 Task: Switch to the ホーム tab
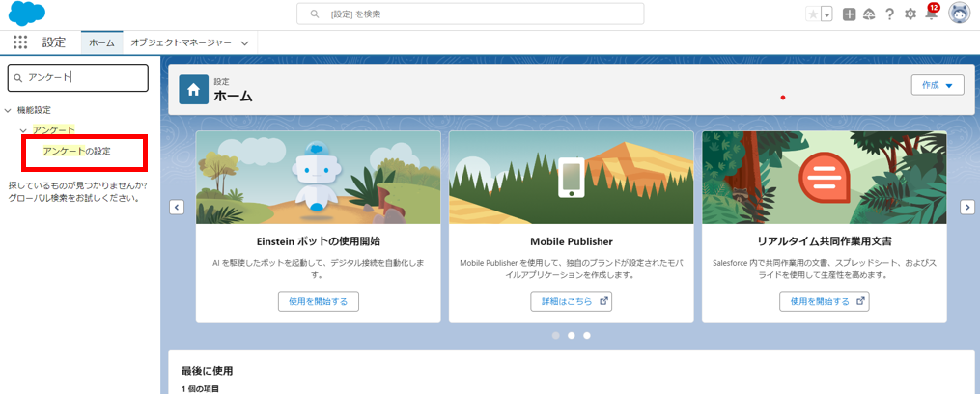(x=101, y=42)
